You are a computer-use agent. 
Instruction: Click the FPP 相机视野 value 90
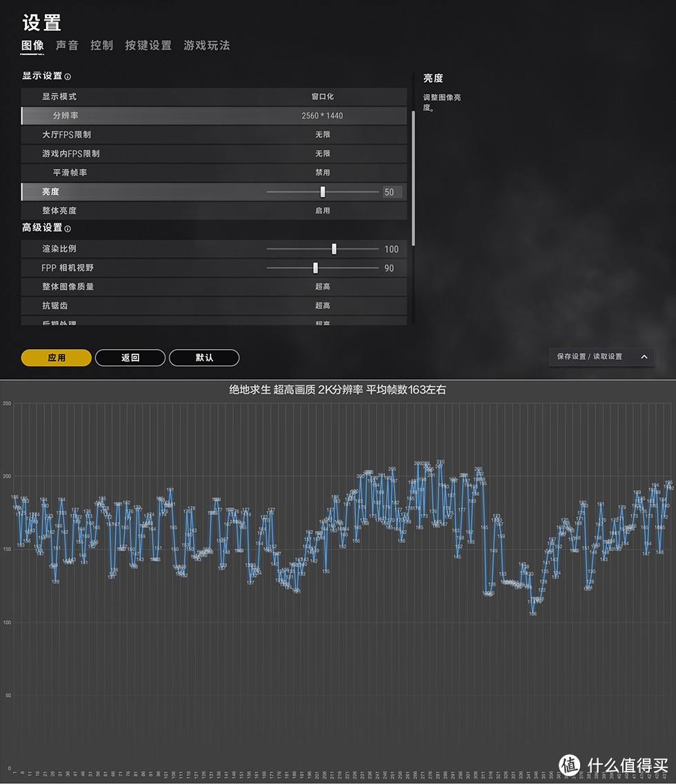click(x=389, y=268)
